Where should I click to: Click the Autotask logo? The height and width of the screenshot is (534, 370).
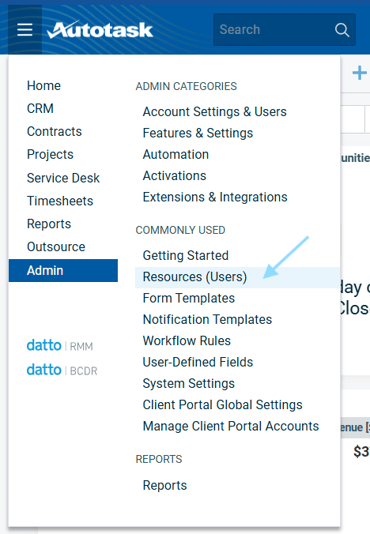[x=100, y=30]
